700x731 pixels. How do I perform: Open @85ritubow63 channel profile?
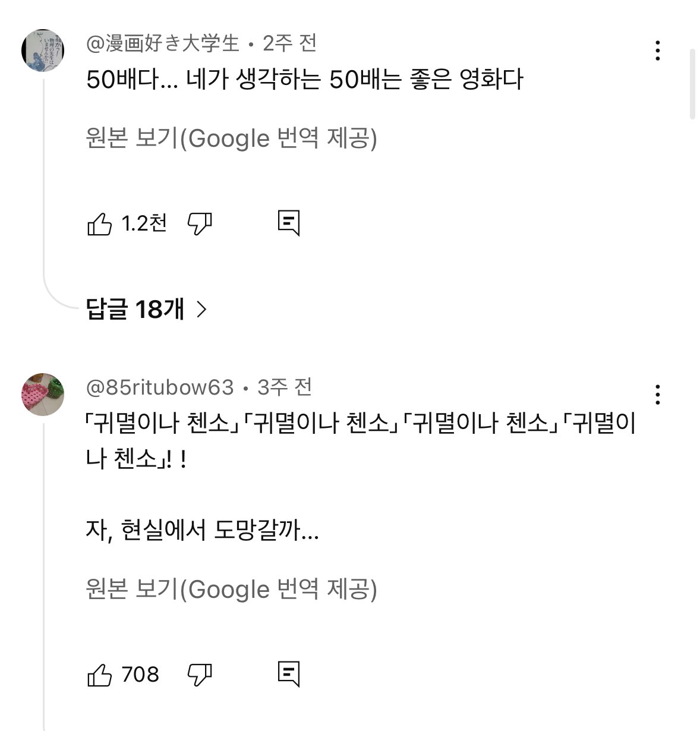click(160, 387)
